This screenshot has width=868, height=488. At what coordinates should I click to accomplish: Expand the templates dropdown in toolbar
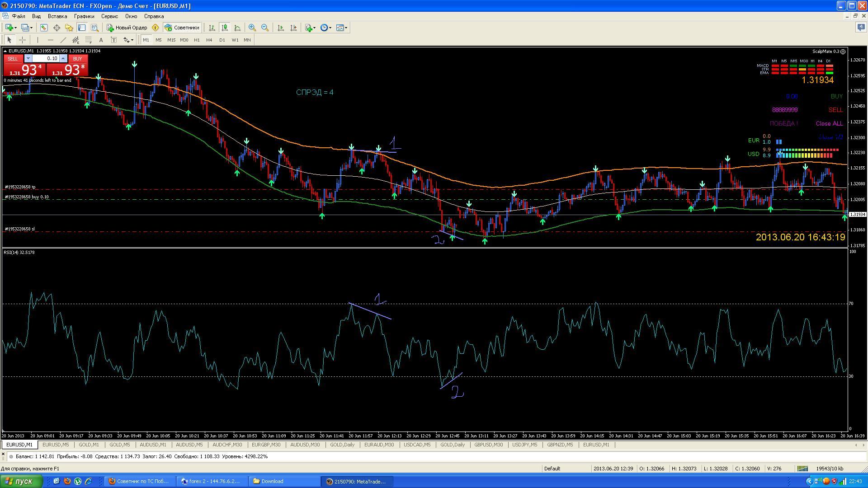click(x=342, y=28)
